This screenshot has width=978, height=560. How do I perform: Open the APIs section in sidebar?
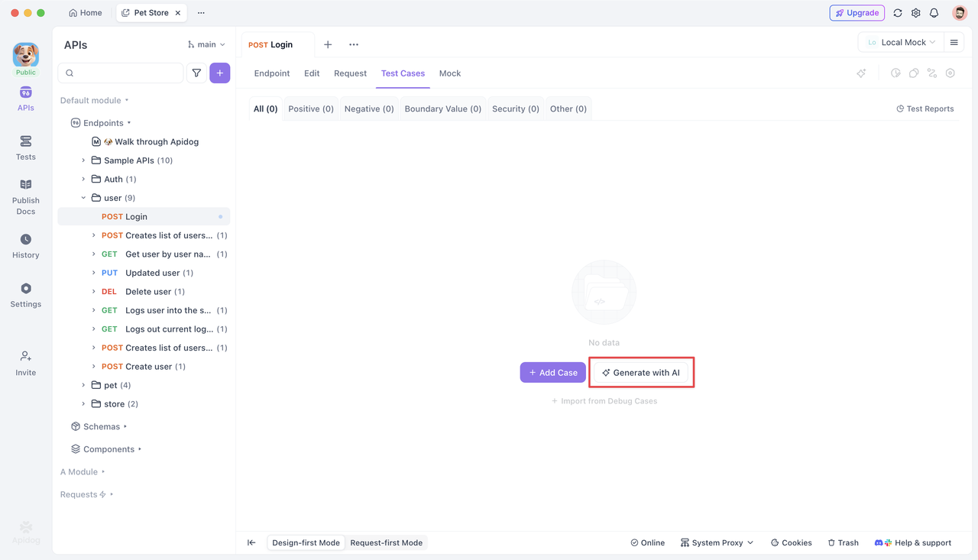[x=25, y=99]
